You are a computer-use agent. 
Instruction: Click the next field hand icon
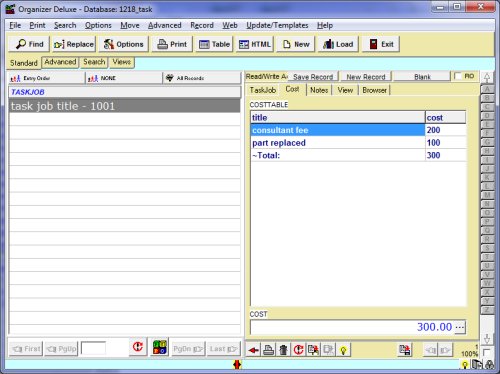pos(445,350)
